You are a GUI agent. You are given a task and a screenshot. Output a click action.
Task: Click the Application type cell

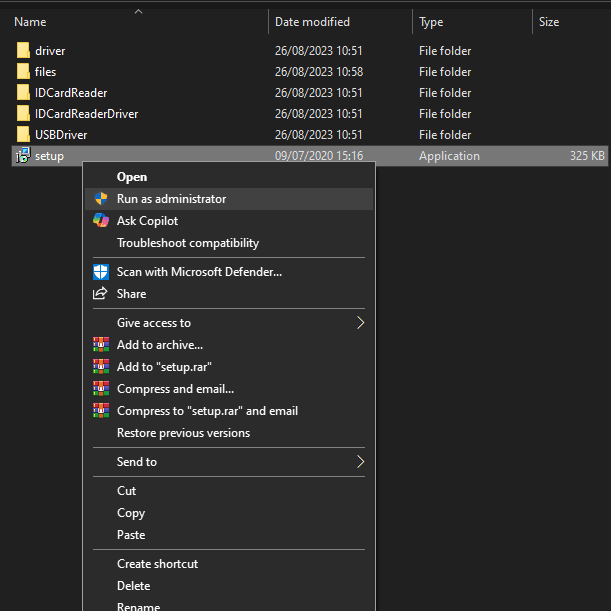(x=449, y=156)
